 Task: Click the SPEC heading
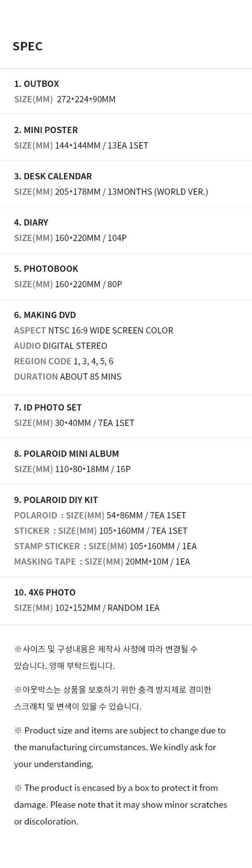pos(28,46)
